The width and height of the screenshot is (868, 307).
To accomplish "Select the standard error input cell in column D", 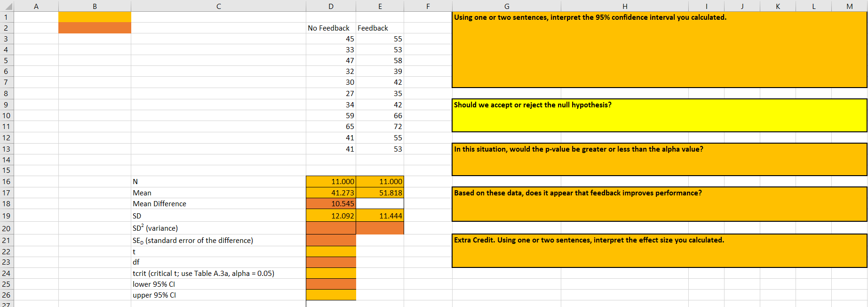I will (x=331, y=240).
